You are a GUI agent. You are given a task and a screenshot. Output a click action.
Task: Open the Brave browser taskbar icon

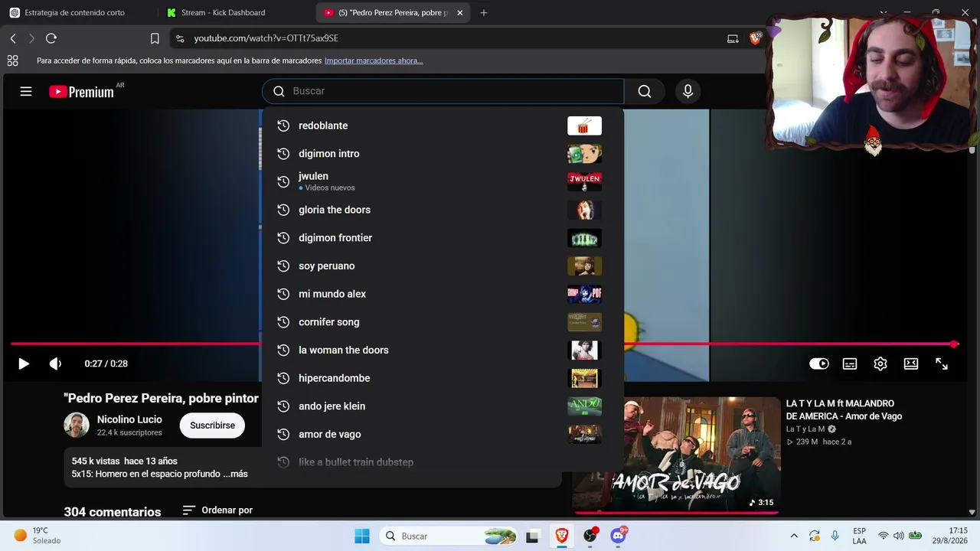(x=562, y=536)
